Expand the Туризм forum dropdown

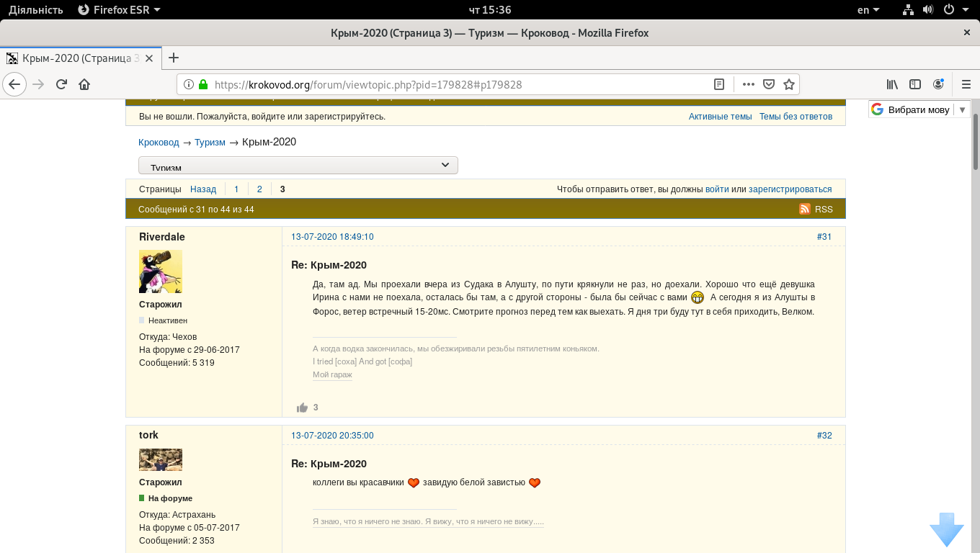coord(298,166)
